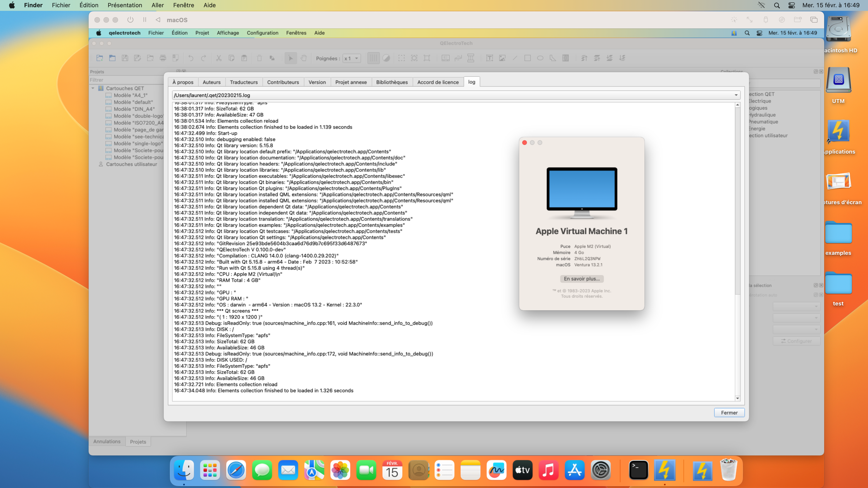Click the print icon in QElectroTech toolbar

tap(163, 58)
